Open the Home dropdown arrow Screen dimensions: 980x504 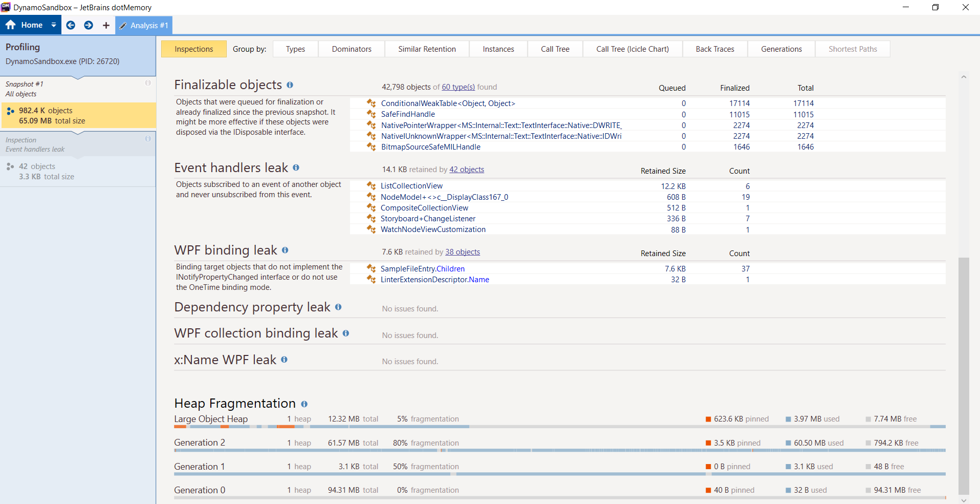54,25
